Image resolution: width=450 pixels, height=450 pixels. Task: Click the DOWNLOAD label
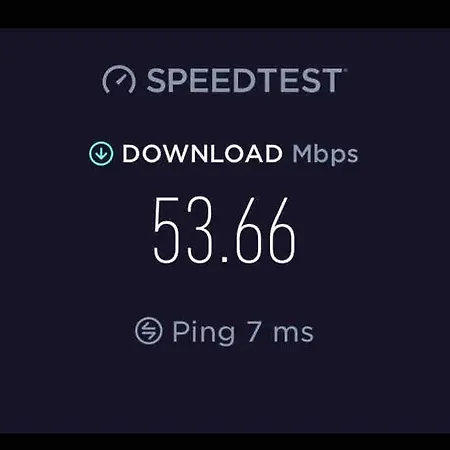click(x=202, y=154)
